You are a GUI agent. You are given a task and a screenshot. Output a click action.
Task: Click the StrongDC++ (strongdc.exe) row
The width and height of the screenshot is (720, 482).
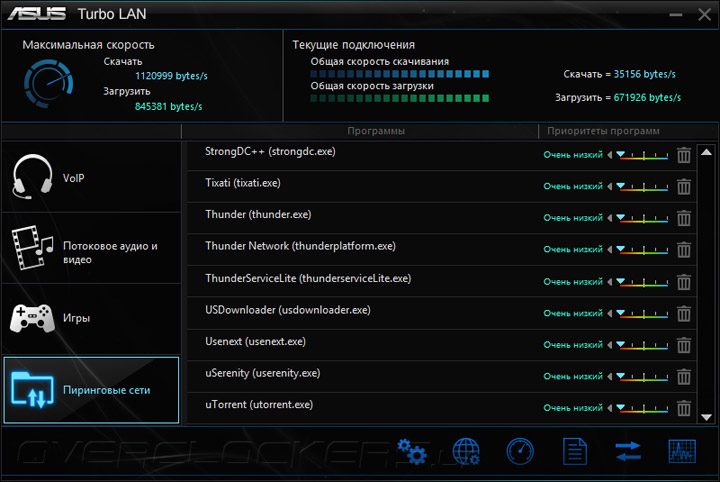click(x=441, y=155)
